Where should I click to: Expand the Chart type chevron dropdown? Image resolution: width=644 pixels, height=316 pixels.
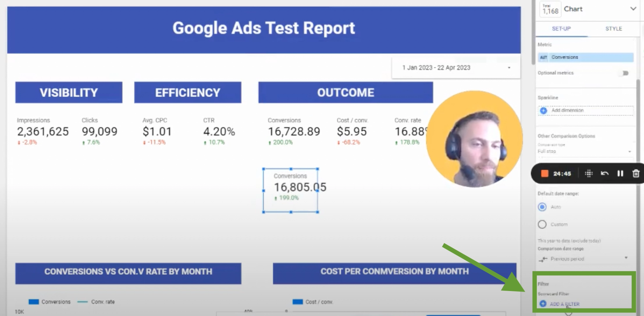click(633, 9)
